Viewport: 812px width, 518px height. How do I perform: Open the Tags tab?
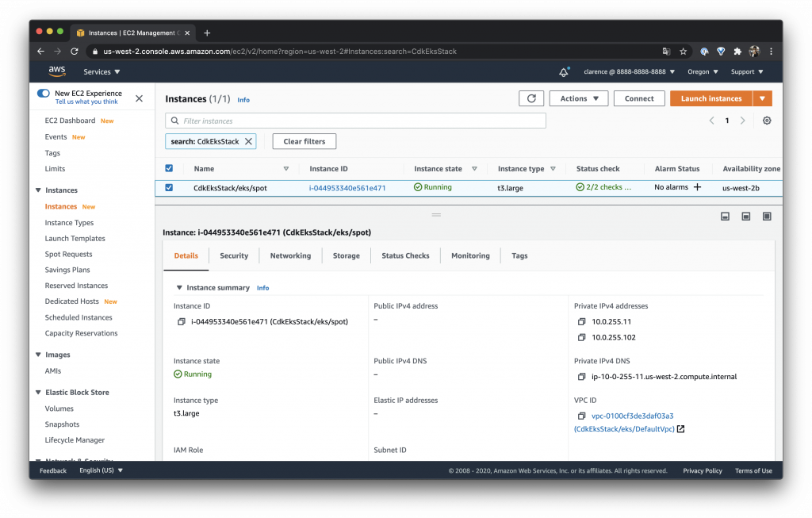(x=519, y=255)
